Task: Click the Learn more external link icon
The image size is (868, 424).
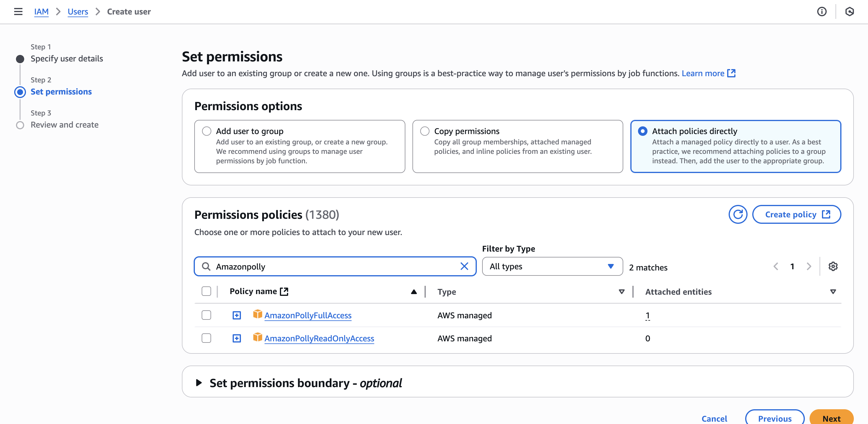Action: 731,73
